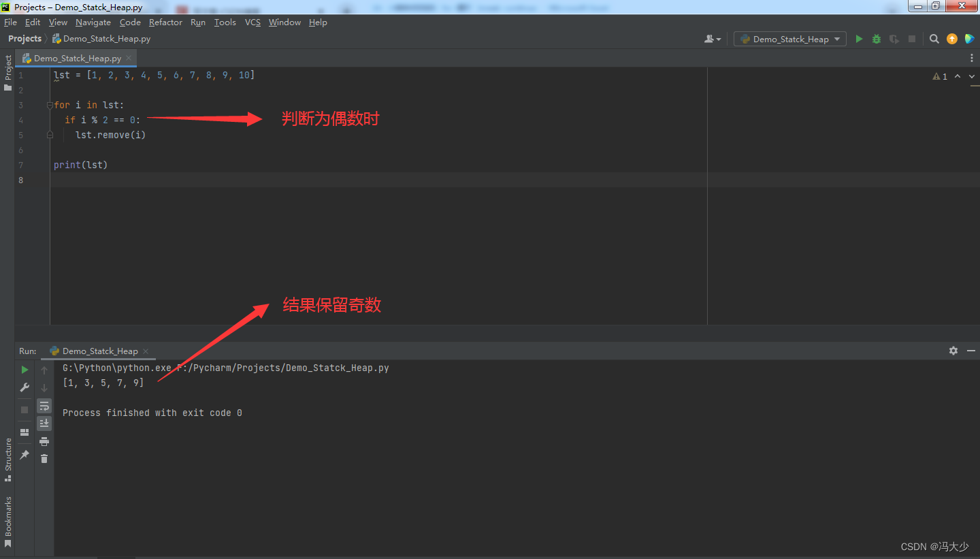The height and width of the screenshot is (559, 980).
Task: Open run configuration dropdown Demo_Statck_Heap
Action: [790, 39]
